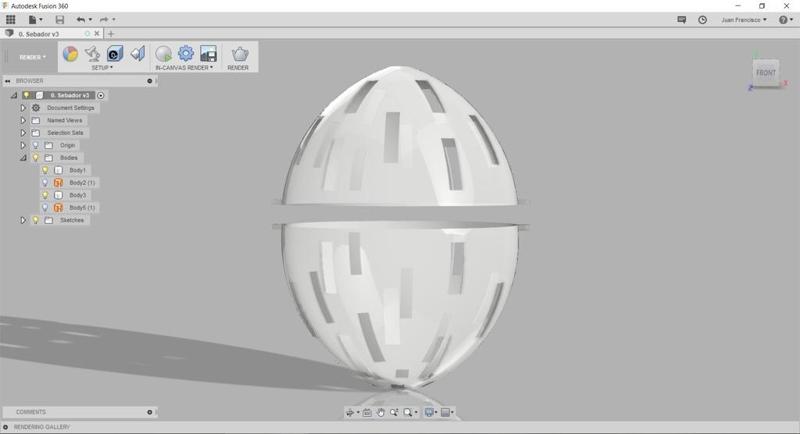Toggle visibility bulb of Origin folder
The height and width of the screenshot is (434, 800).
coord(36,145)
